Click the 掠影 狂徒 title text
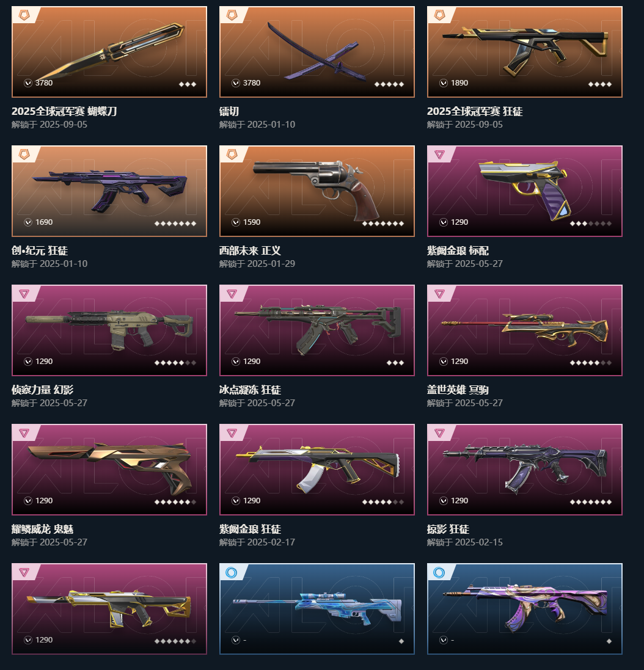 tap(448, 529)
